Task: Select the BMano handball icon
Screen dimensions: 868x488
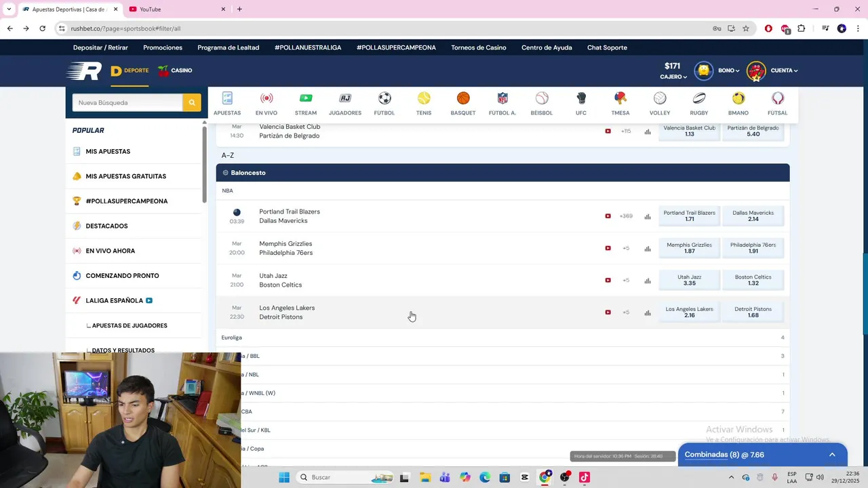Action: pos(738,99)
